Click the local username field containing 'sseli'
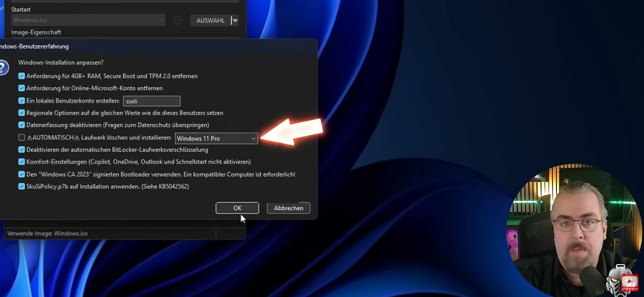 point(151,101)
